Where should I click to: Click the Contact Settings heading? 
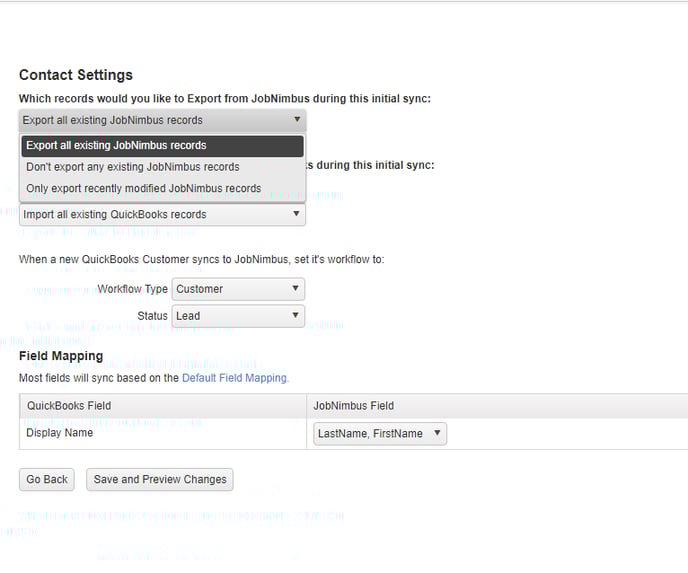click(x=76, y=75)
